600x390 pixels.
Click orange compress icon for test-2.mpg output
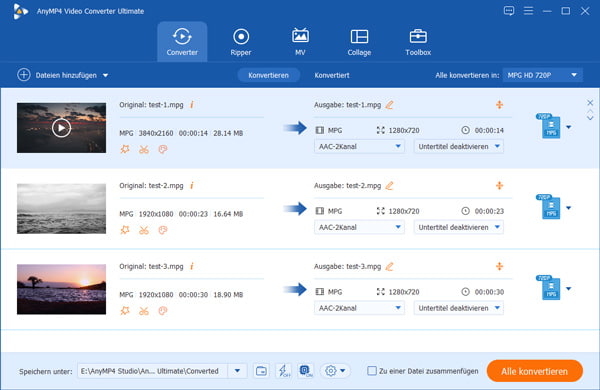point(499,185)
